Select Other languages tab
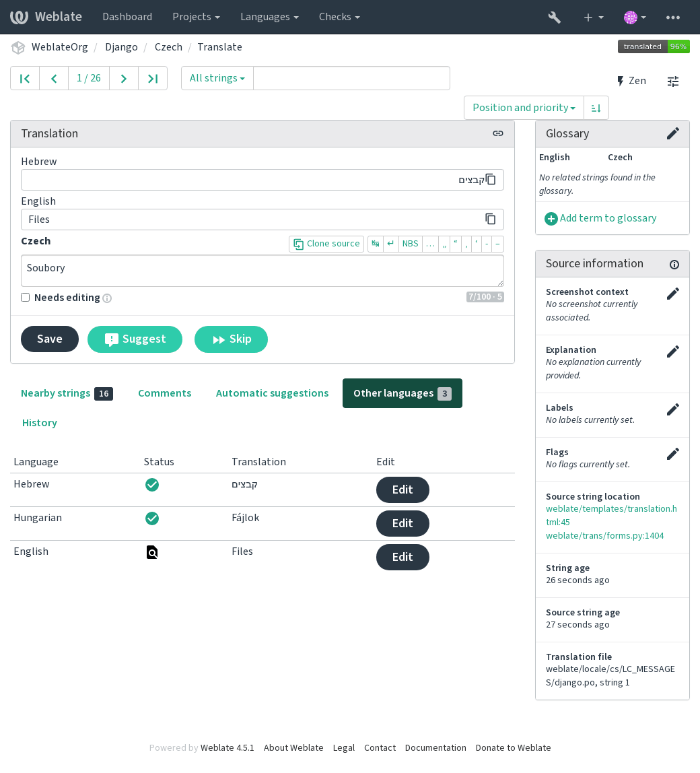700x773 pixels. click(x=403, y=393)
